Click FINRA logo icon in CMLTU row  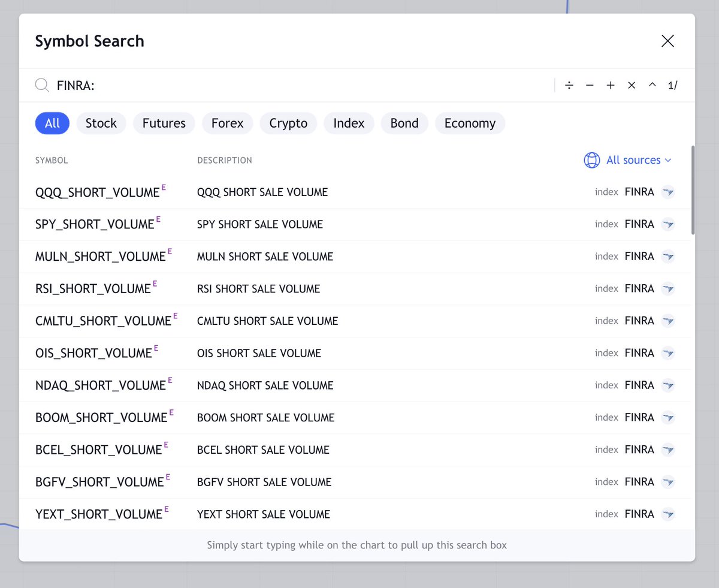tap(668, 321)
